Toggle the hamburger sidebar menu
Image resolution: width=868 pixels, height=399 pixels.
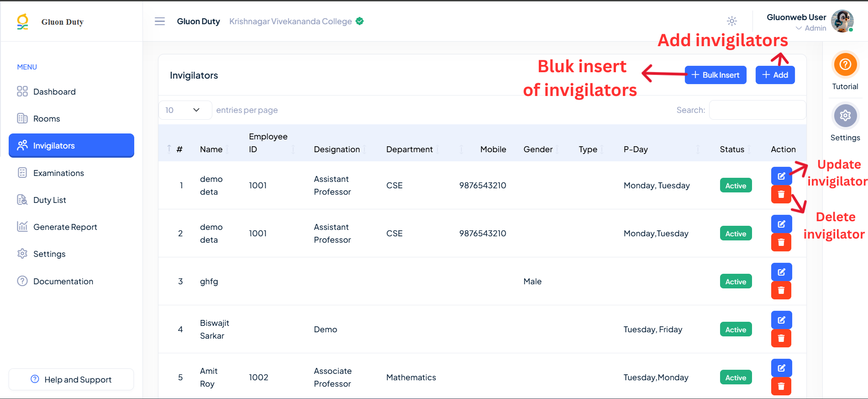[x=160, y=21]
